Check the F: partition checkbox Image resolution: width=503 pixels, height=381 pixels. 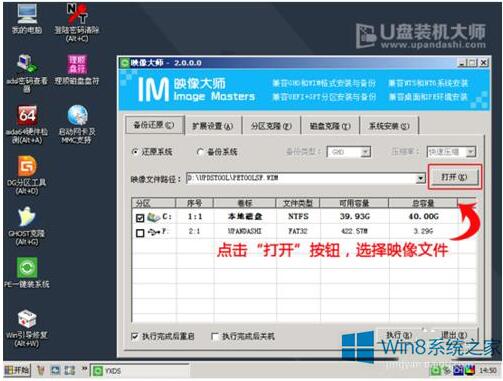click(140, 233)
